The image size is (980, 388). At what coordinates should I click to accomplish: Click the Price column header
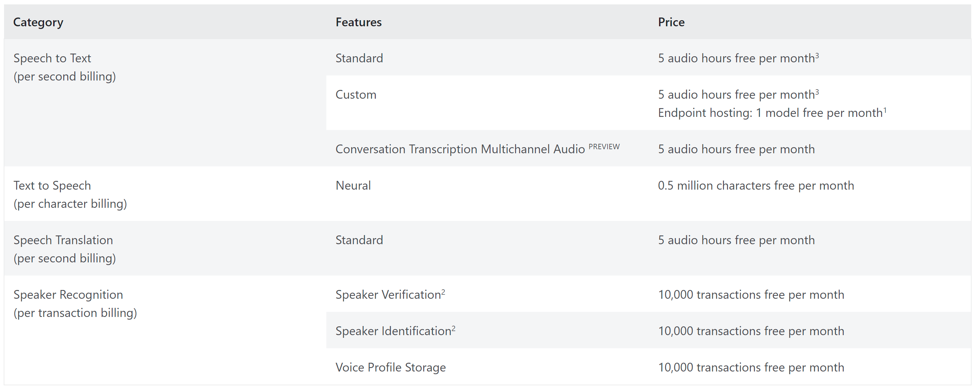tap(671, 22)
